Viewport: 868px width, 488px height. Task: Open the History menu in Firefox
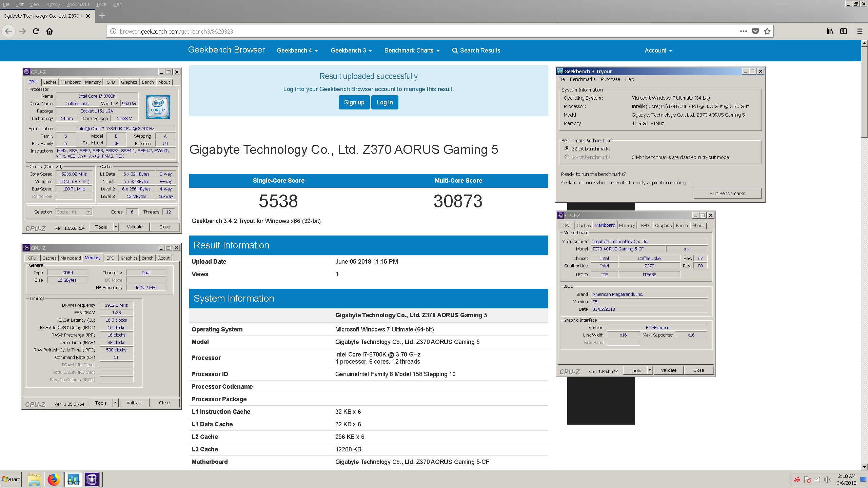pos(53,4)
